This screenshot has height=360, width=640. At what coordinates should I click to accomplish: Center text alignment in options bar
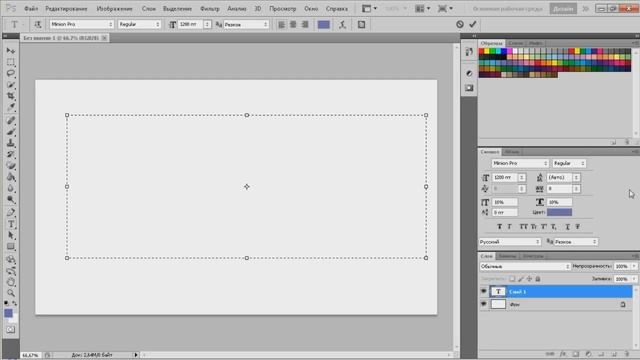tap(293, 24)
